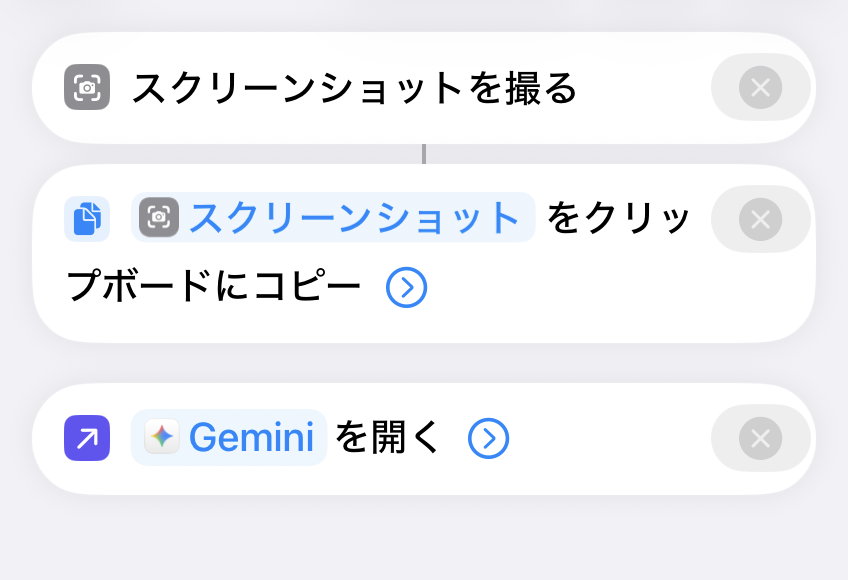
Task: Tap the empty gap above the Gemini action
Action: point(424,363)
